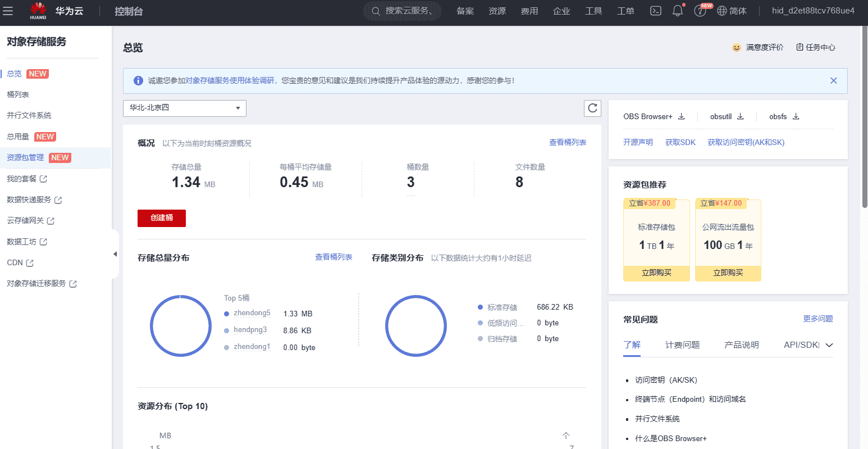Switch to the 计费问题 tab
The width and height of the screenshot is (868, 449).
[682, 344]
